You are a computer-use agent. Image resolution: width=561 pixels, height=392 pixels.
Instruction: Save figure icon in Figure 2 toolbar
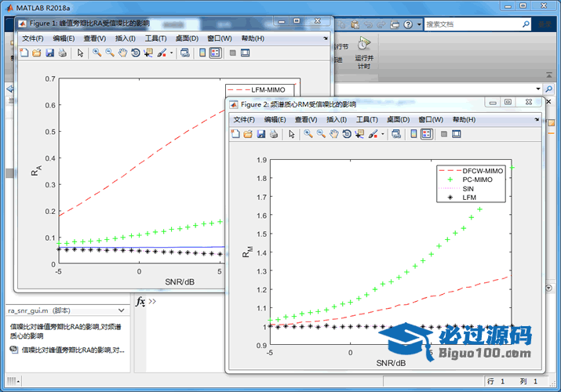[x=261, y=134]
